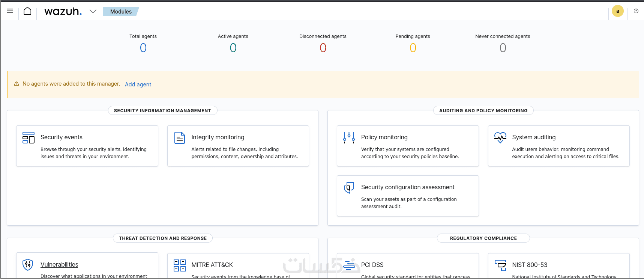The width and height of the screenshot is (644, 279).
Task: Click the Security events description text
Action: pos(94,153)
